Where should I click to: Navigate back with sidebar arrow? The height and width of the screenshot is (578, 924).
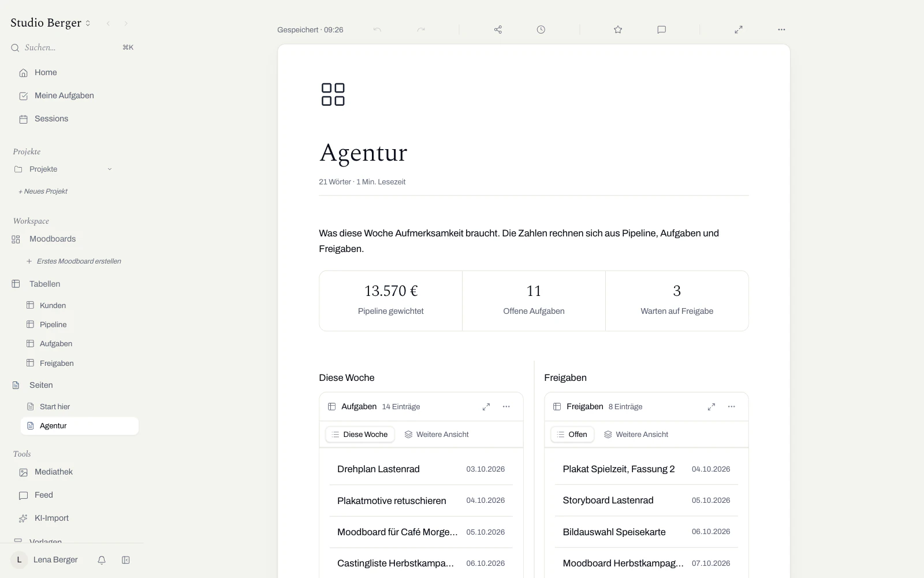108,24
